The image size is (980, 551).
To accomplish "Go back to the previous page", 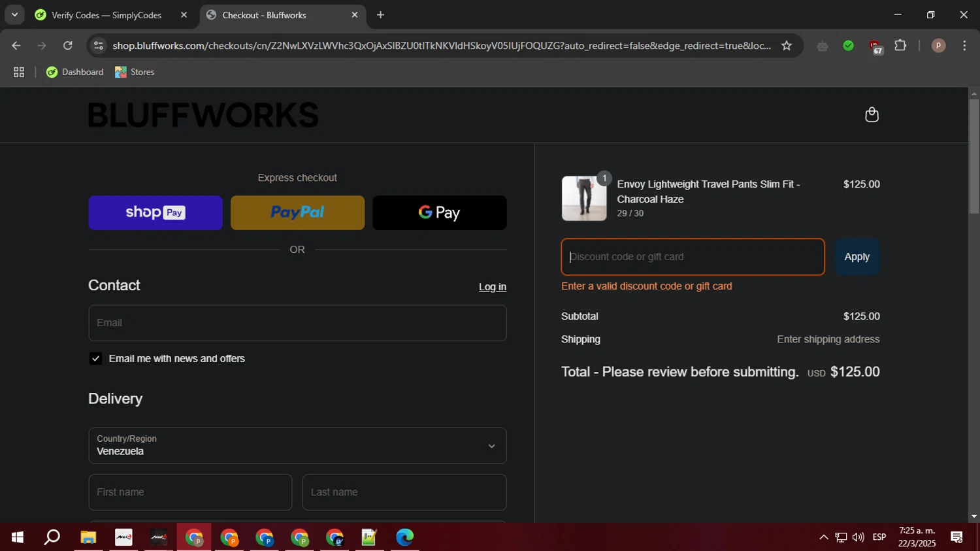I will point(16,46).
